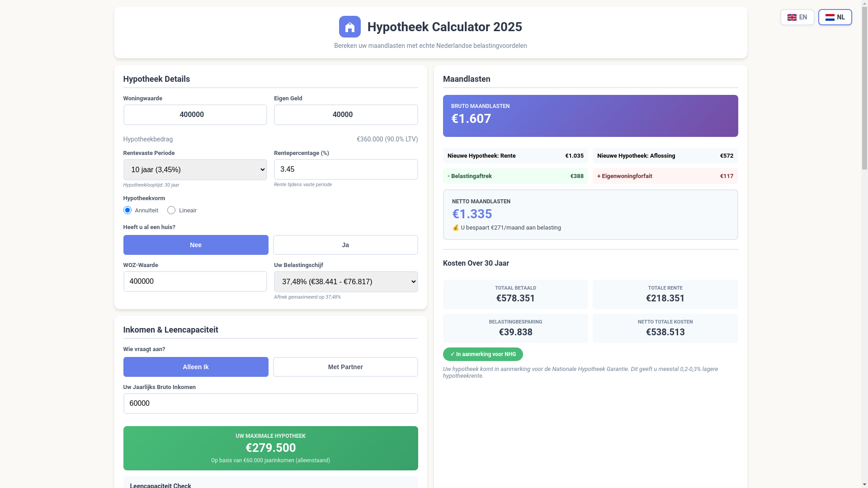Click the Eigen Geld input field

tap(346, 115)
